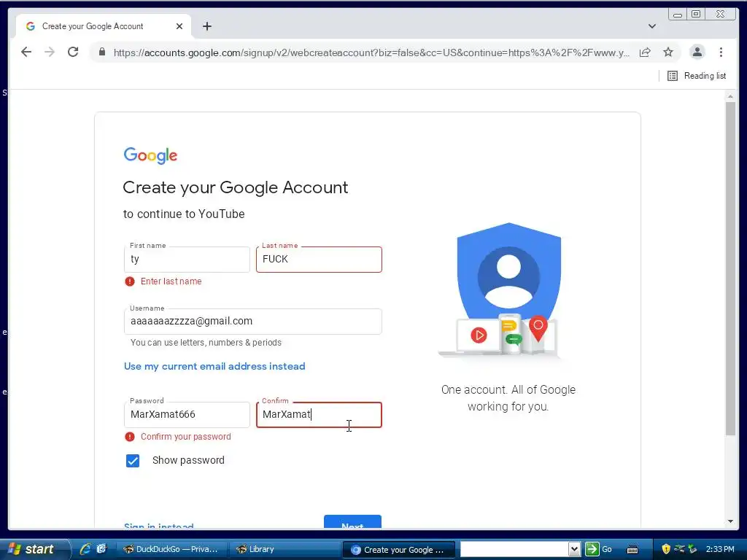This screenshot has height=560, width=747.
Task: Click the taskbar address input box
Action: pos(514,549)
